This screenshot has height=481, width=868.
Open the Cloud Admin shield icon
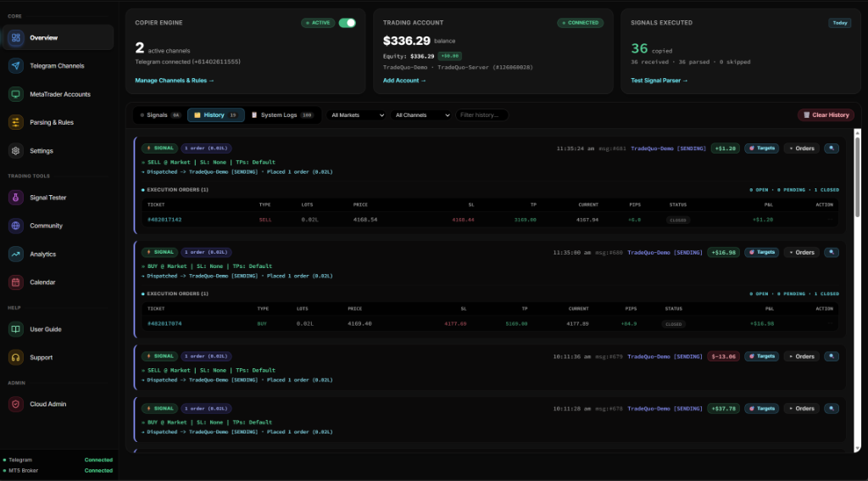point(15,404)
